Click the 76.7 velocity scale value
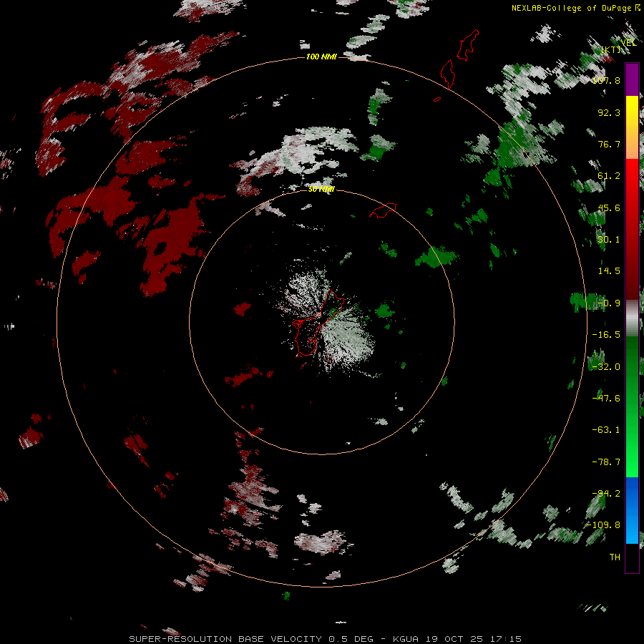 coord(609,144)
